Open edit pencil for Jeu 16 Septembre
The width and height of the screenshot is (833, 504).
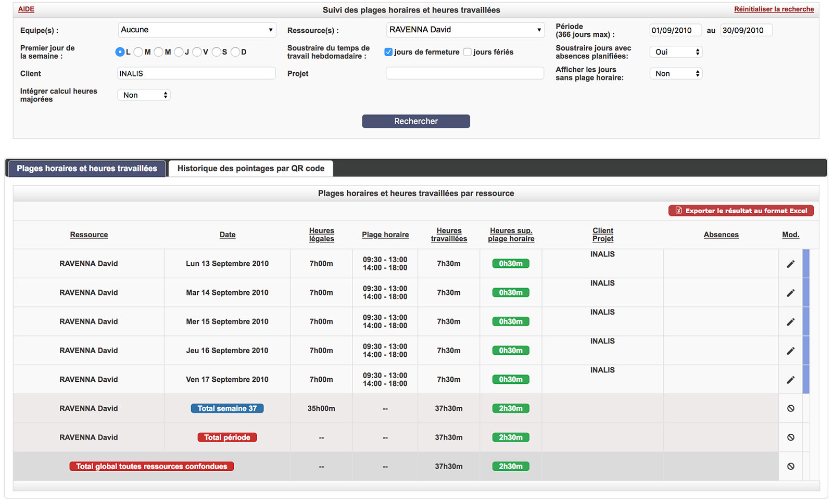790,351
